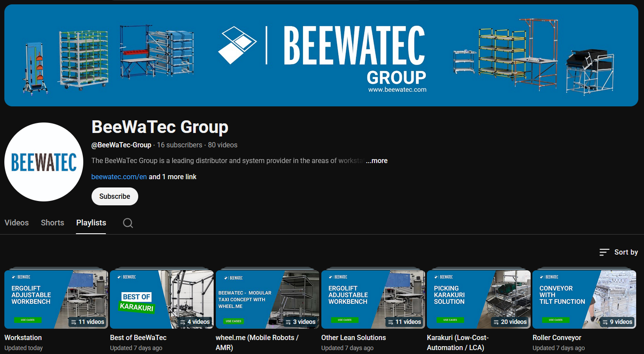The image size is (644, 354).
Task: Switch to the Videos tab
Action: (x=17, y=222)
